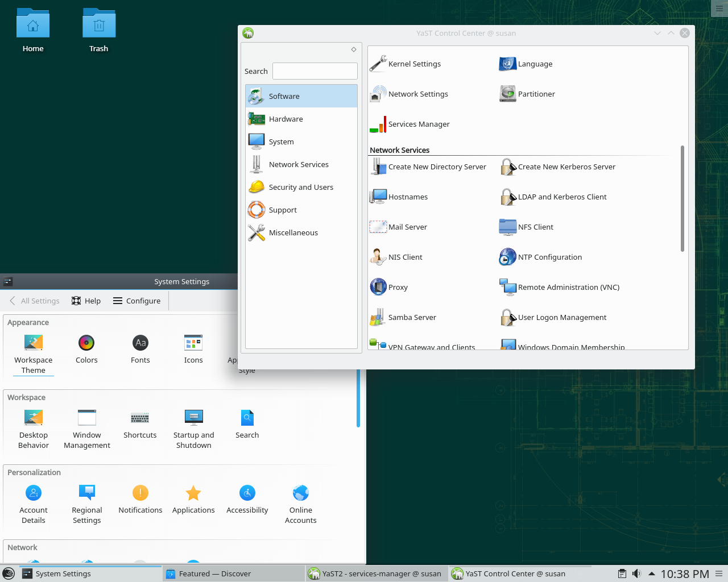This screenshot has height=582, width=728.
Task: Open desktop toolbox menu at top-right
Action: pyautogui.click(x=719, y=9)
